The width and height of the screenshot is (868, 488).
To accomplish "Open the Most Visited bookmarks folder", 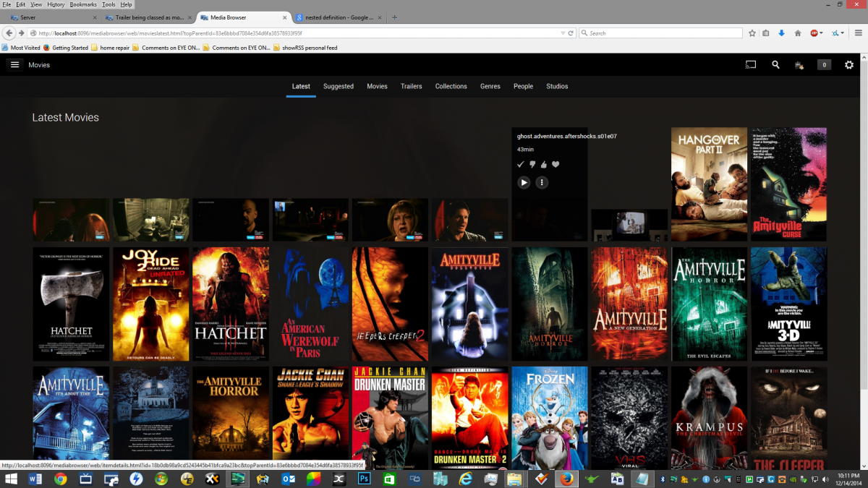I will click(21, 48).
